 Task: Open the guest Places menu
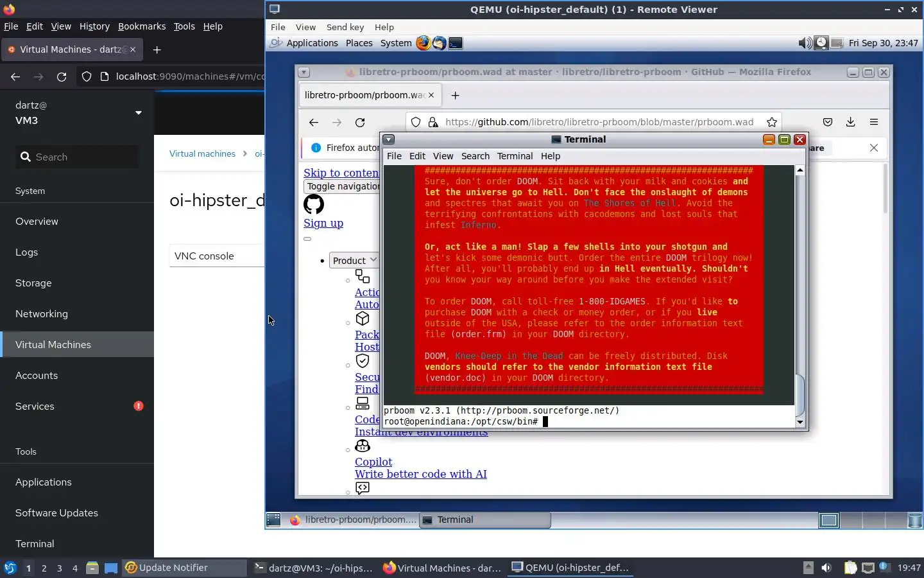[359, 43]
